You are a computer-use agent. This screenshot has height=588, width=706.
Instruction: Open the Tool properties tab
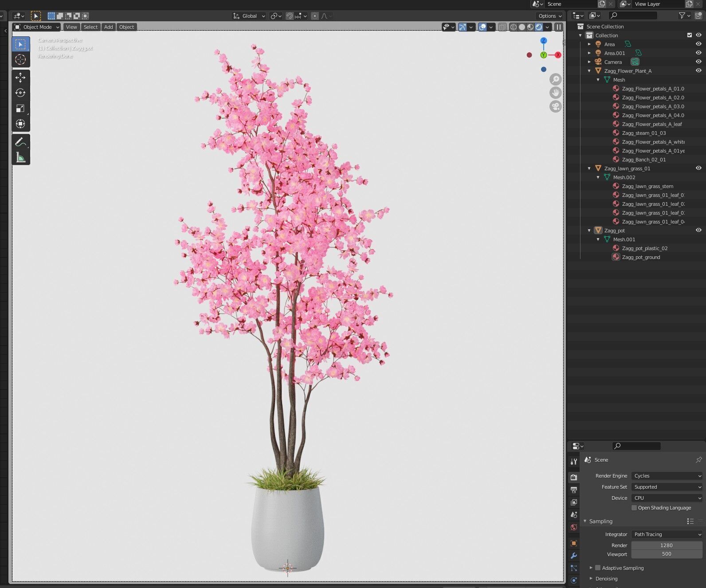coord(574,461)
